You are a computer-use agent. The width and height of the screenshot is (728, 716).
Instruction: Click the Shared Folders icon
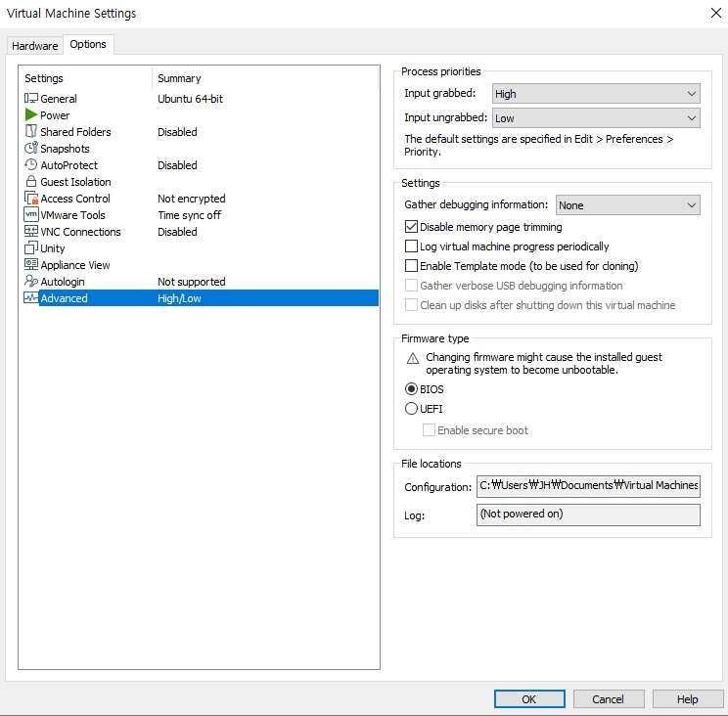pyautogui.click(x=30, y=131)
